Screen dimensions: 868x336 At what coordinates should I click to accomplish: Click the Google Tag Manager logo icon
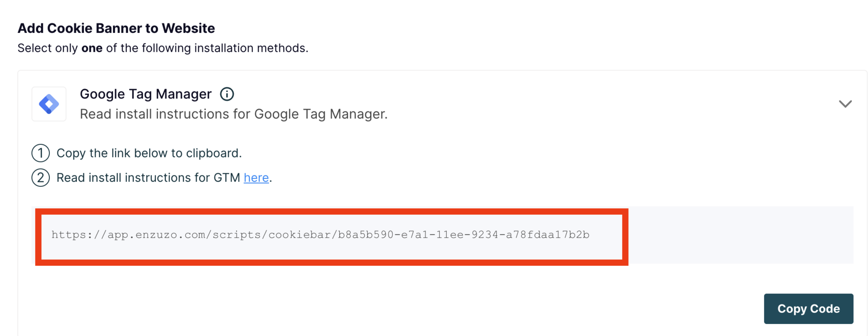pyautogui.click(x=49, y=104)
